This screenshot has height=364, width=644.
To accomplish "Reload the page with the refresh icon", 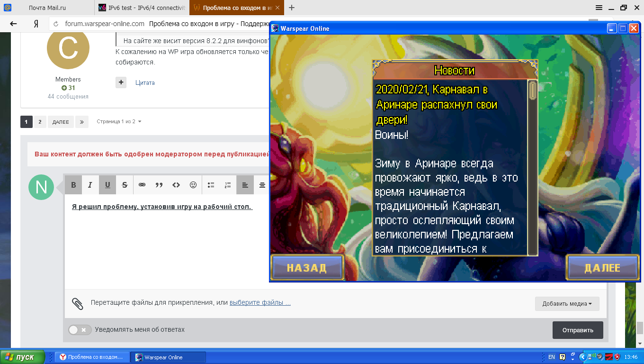I will pyautogui.click(x=56, y=24).
